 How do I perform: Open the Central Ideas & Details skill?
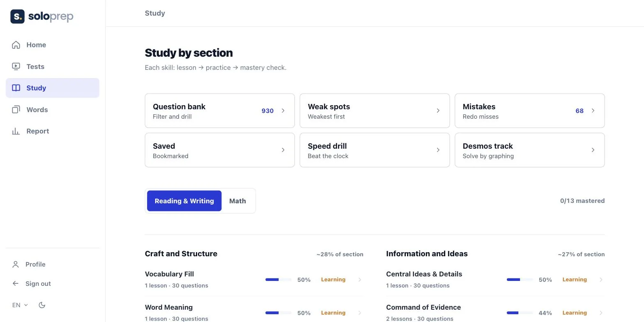click(495, 280)
